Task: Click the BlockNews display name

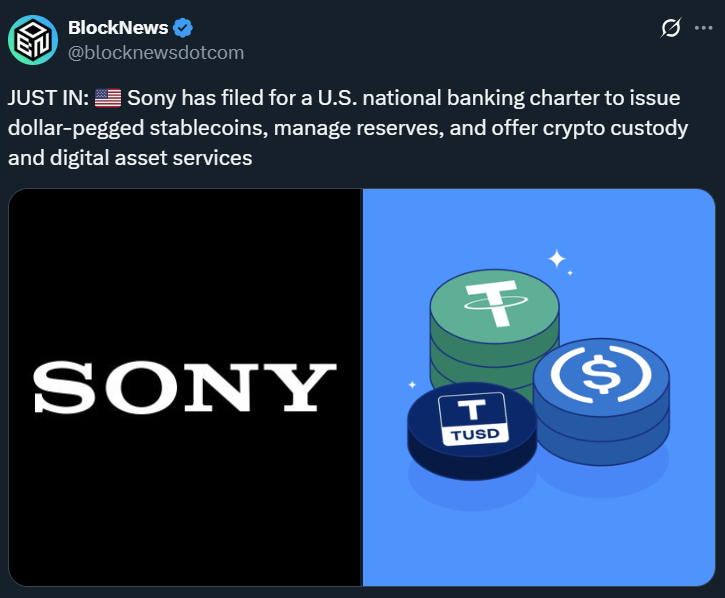Action: tap(118, 28)
